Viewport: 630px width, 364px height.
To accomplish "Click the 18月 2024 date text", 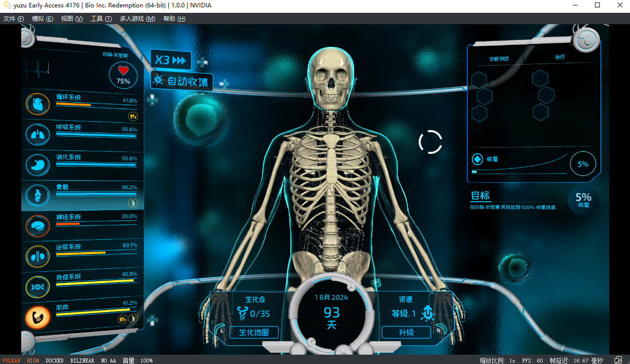I will point(331,297).
